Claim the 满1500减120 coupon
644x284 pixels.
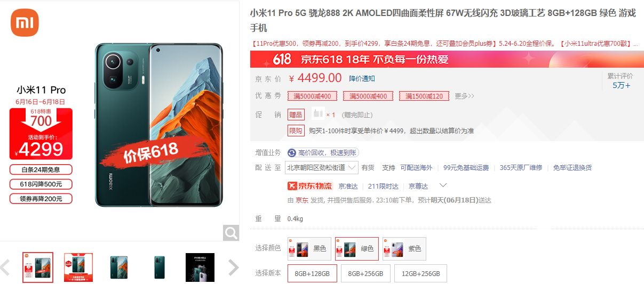coord(424,96)
